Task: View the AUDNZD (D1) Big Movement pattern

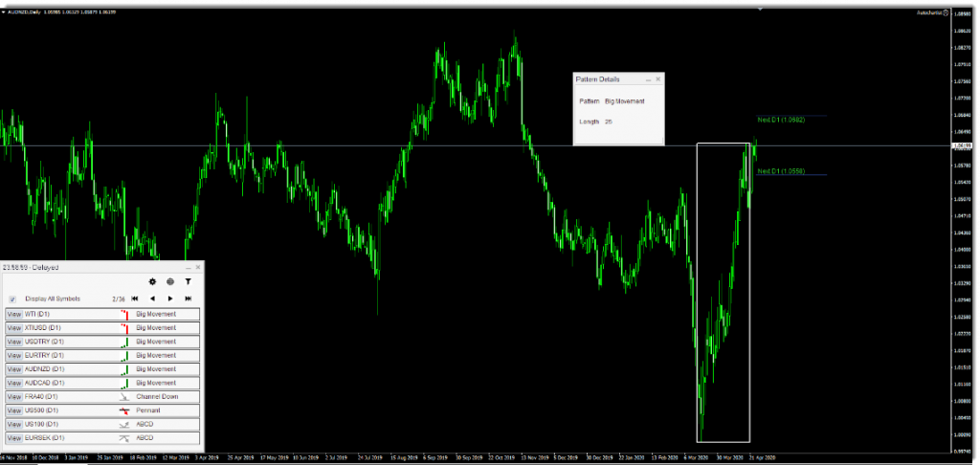Action: click(x=13, y=368)
